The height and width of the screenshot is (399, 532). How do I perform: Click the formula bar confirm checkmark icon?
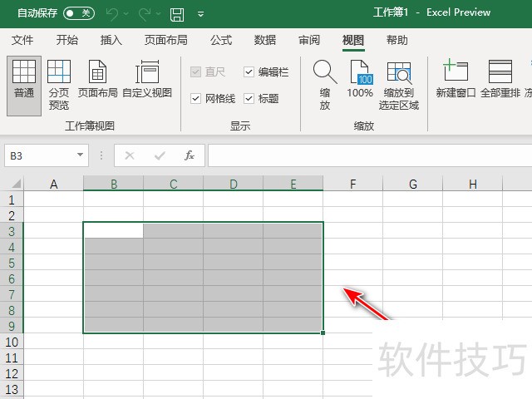click(160, 155)
